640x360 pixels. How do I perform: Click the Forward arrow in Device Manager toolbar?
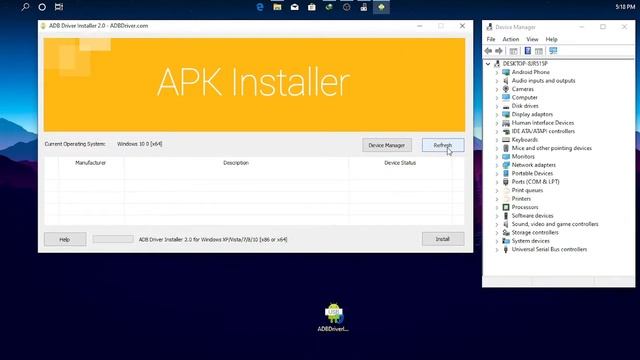point(499,51)
